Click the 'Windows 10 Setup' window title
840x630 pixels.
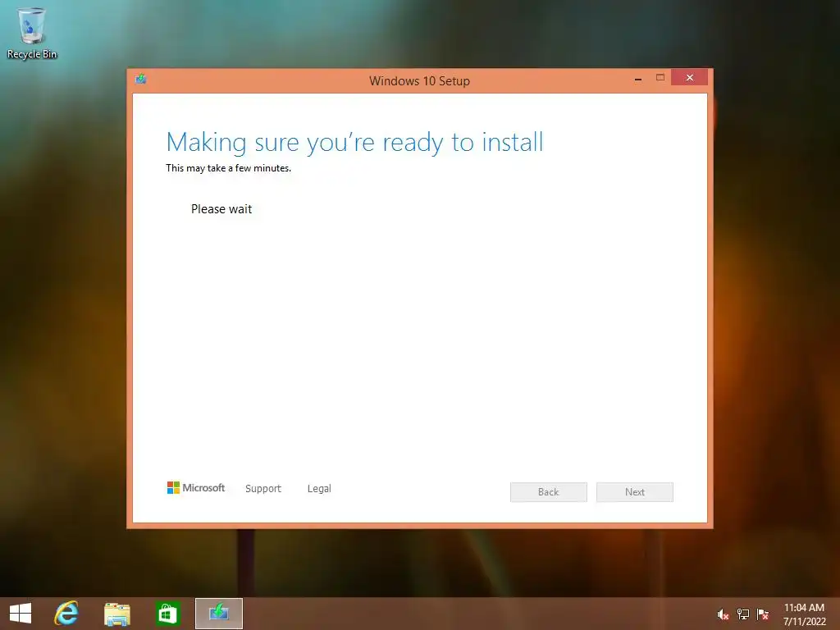pos(419,81)
